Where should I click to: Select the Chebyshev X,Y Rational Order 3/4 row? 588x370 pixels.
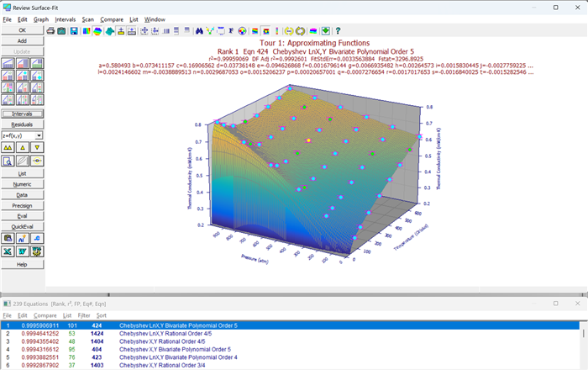coord(290,365)
